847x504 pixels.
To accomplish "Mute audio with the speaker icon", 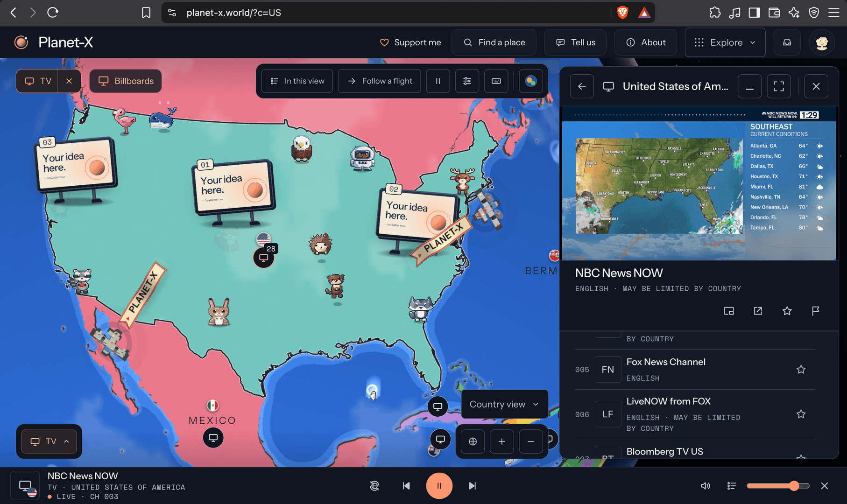I will 705,486.
